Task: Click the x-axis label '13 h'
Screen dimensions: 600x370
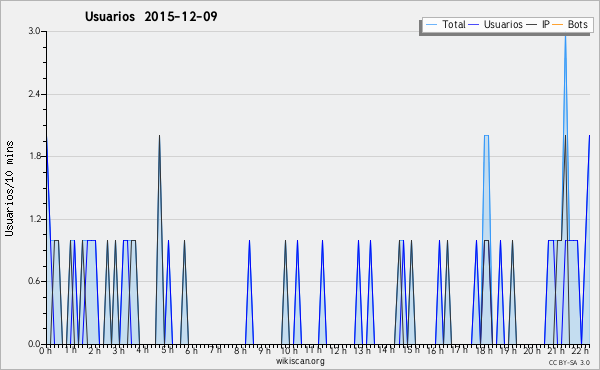Action: pyautogui.click(x=362, y=350)
